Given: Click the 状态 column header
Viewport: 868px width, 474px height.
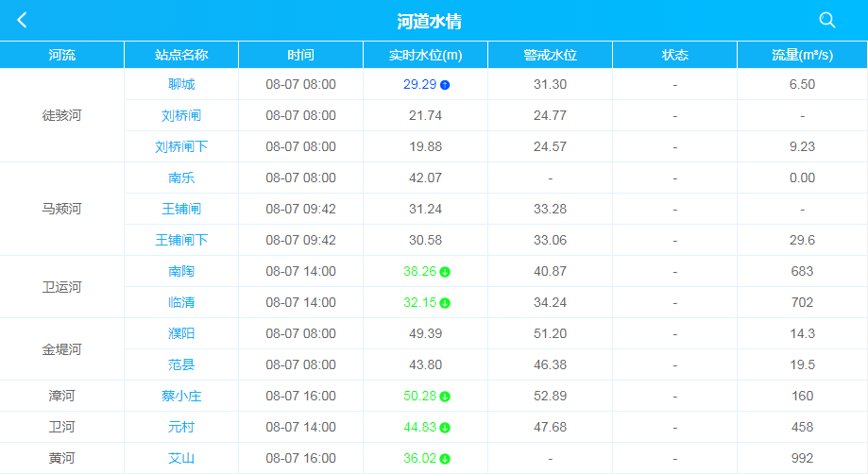Looking at the screenshot, I should point(674,55).
